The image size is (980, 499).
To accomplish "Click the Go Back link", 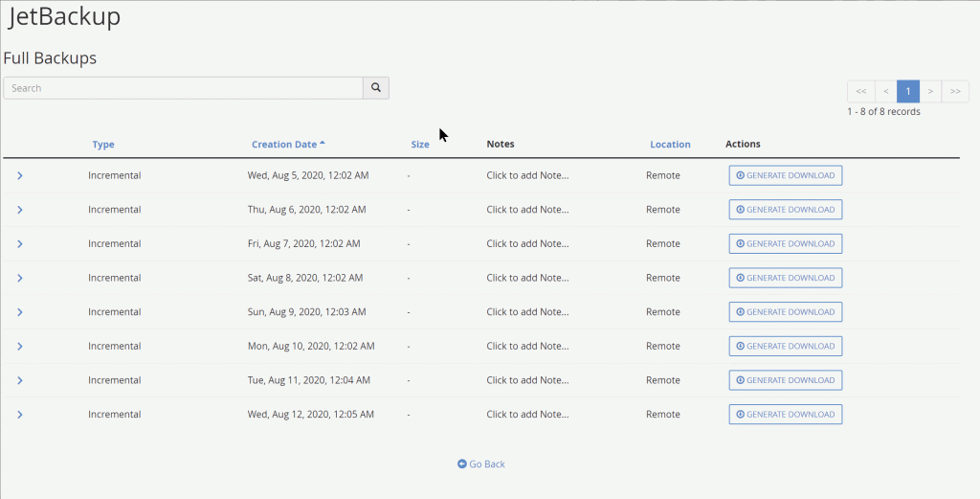I will click(481, 465).
